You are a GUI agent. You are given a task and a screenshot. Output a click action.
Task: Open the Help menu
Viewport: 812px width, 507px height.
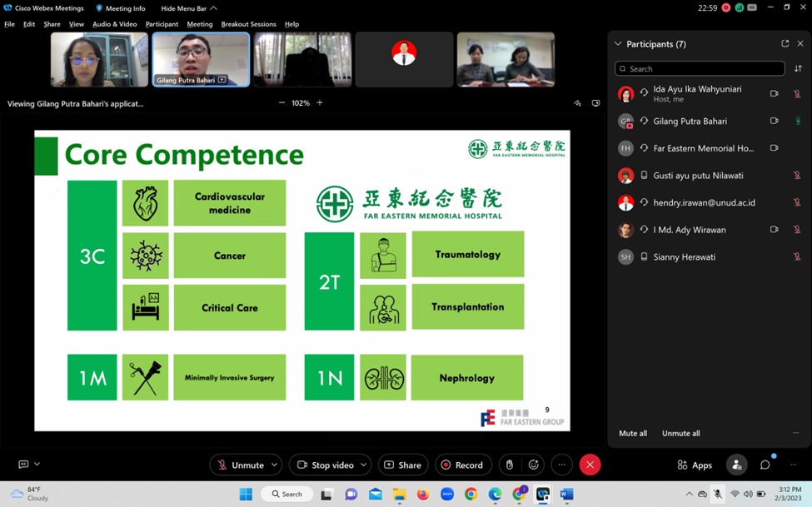click(x=291, y=24)
